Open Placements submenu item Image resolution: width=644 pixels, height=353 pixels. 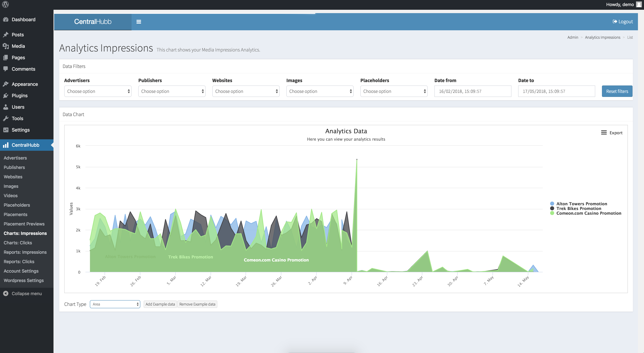(x=15, y=215)
